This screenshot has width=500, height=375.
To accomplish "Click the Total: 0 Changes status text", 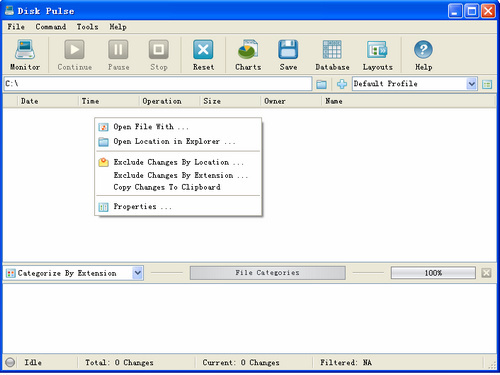I will click(119, 362).
